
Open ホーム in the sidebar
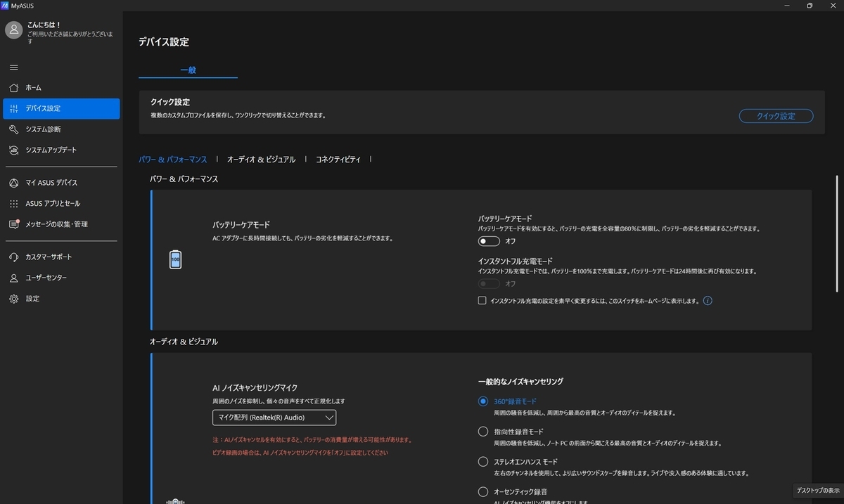pyautogui.click(x=61, y=88)
